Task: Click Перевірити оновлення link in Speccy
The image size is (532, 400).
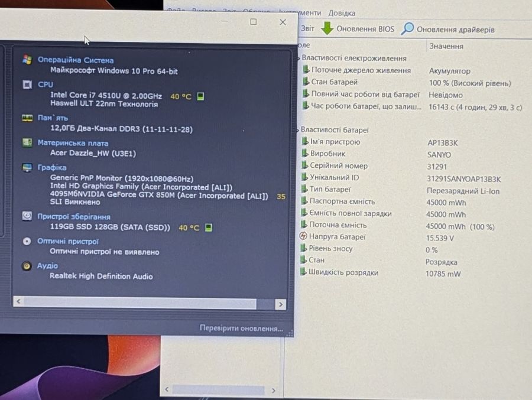Action: point(241,328)
